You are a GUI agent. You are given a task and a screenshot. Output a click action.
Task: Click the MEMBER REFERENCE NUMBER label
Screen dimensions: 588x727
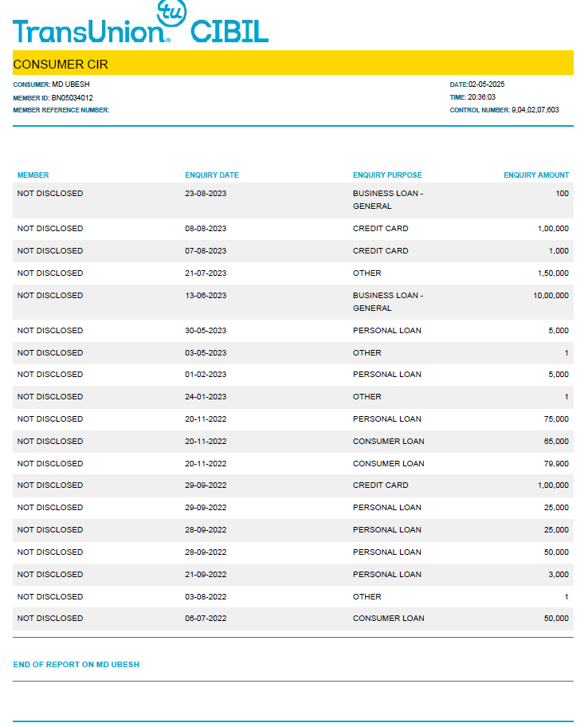[x=61, y=110]
